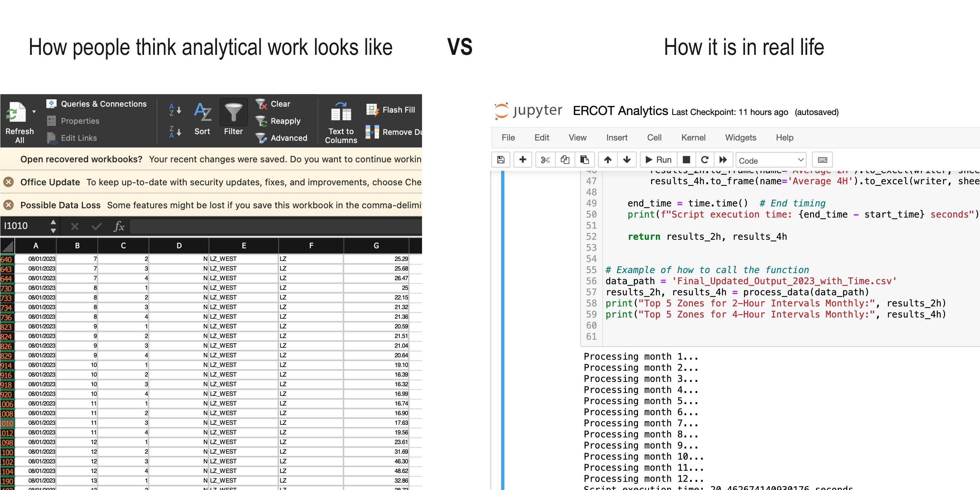Cancel formula entry with the X icon
The width and height of the screenshot is (980, 490).
coord(74,227)
